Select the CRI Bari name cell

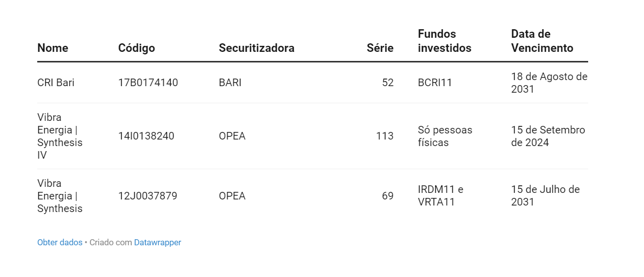tap(56, 83)
